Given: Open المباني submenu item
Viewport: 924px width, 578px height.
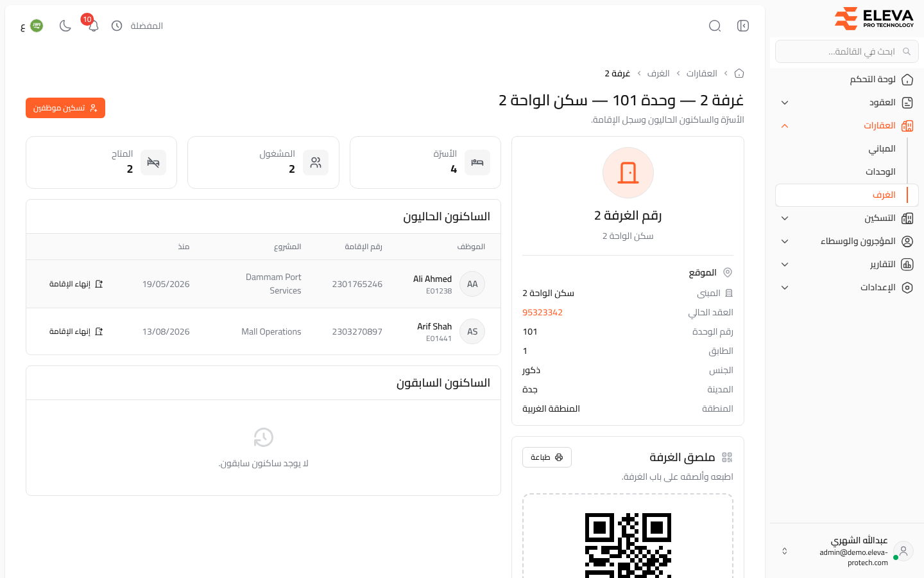Looking at the screenshot, I should 882,149.
